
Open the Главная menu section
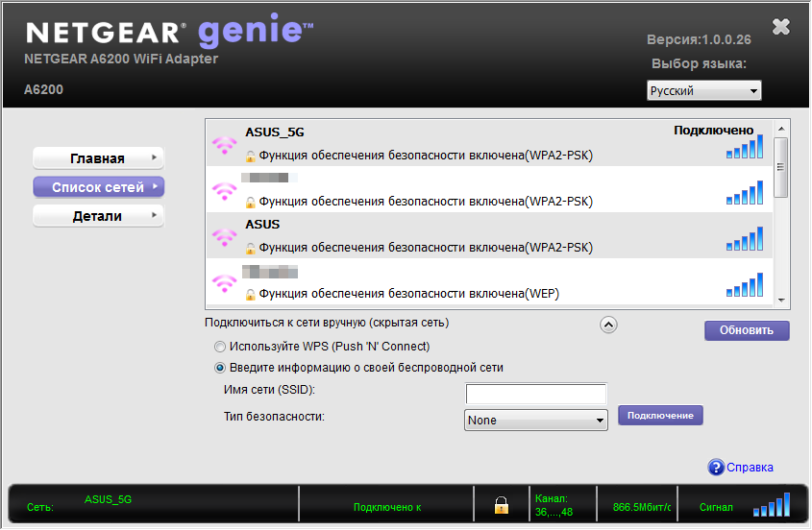(98, 158)
